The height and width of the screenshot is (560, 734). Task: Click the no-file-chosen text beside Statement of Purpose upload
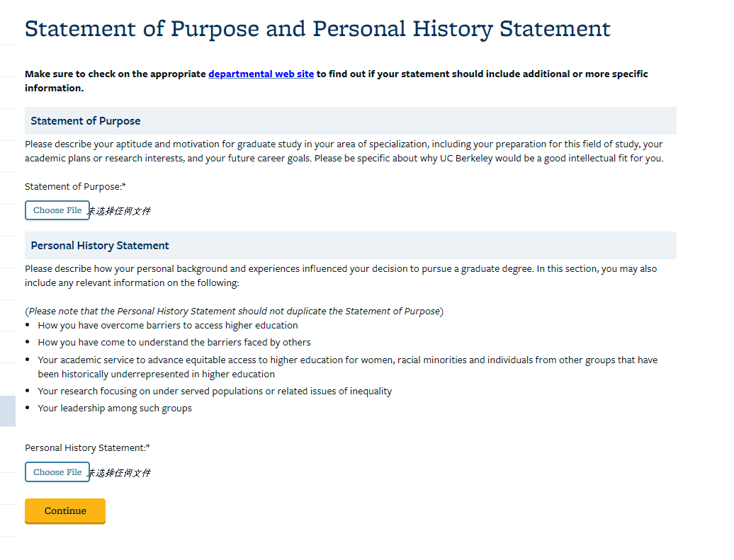(120, 211)
